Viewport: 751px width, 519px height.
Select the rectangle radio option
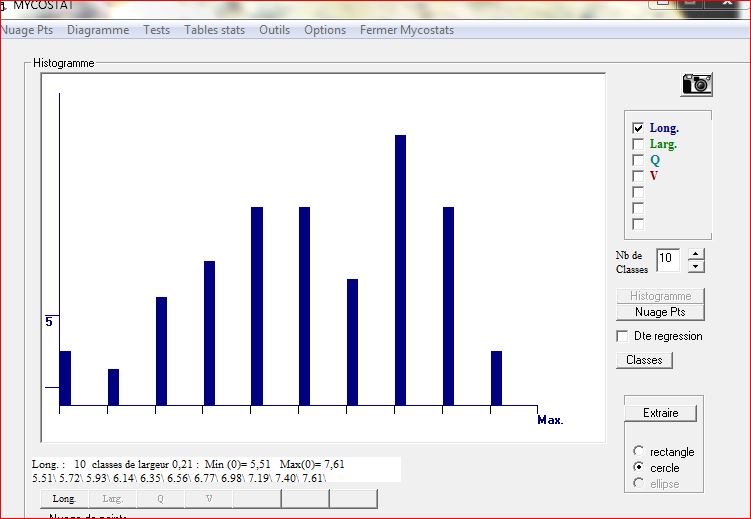(x=639, y=452)
